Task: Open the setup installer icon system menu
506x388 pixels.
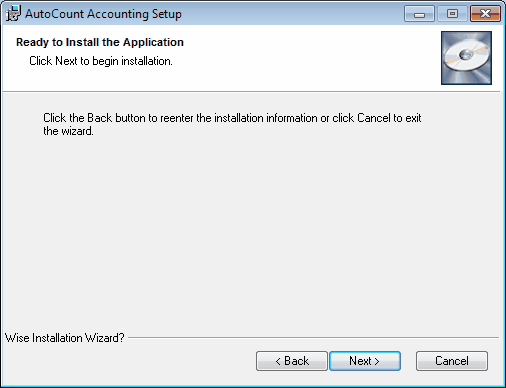Action: tap(13, 14)
